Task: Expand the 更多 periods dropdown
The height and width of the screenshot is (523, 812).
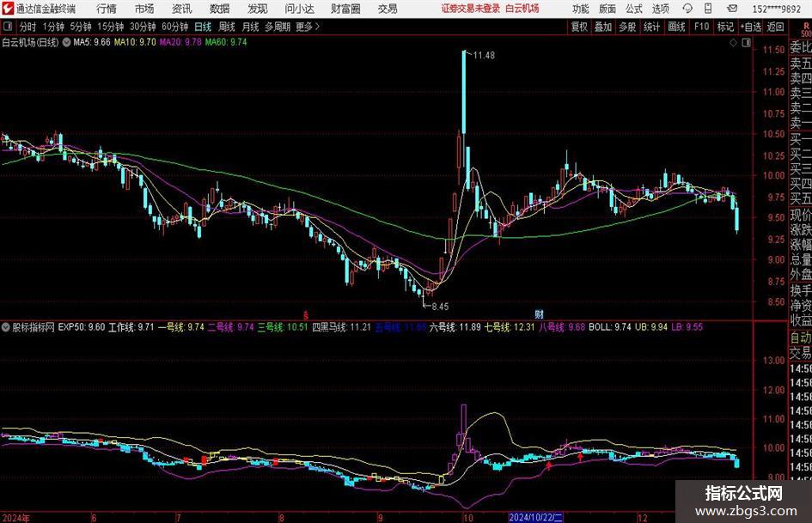Action: click(x=308, y=27)
